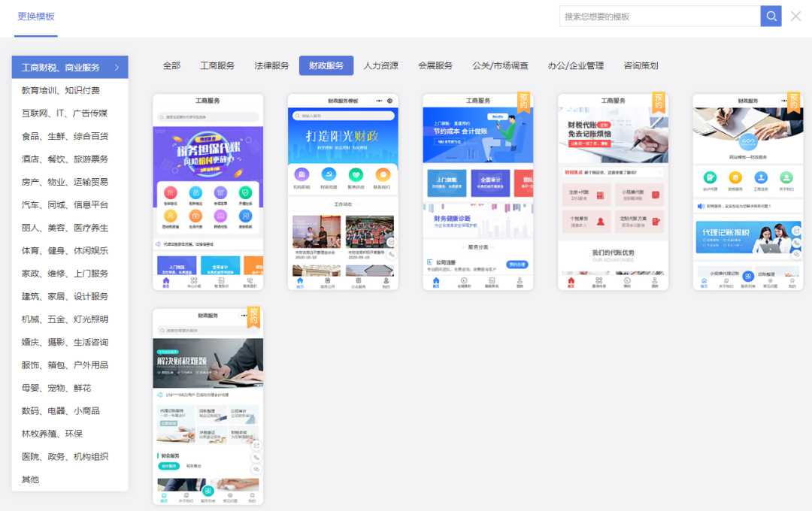Tap the 聚焦扶贫 heart icon

click(356, 175)
